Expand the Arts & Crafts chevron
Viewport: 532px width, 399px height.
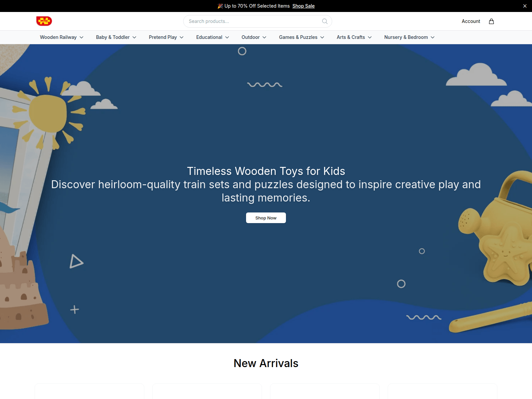click(370, 37)
